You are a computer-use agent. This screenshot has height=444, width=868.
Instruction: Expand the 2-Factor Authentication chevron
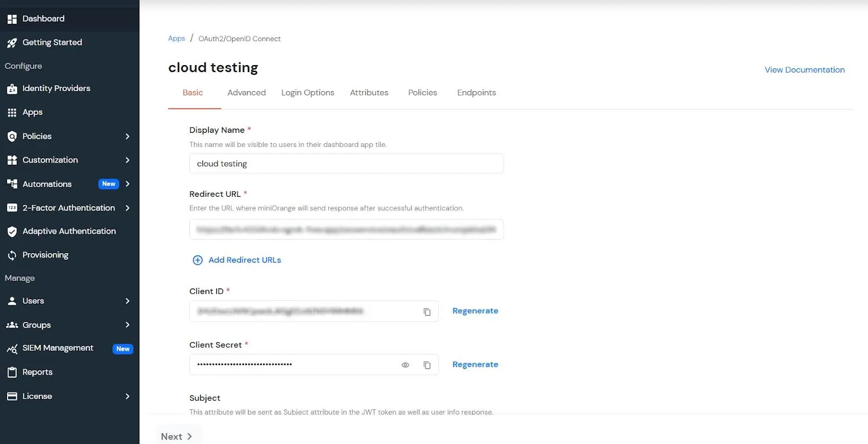coord(127,208)
